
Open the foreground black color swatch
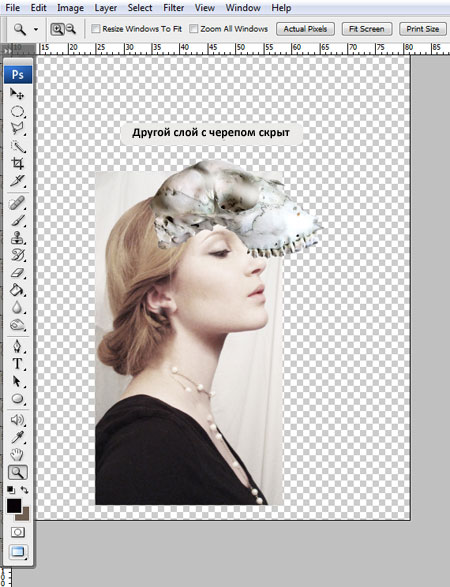[x=14, y=506]
